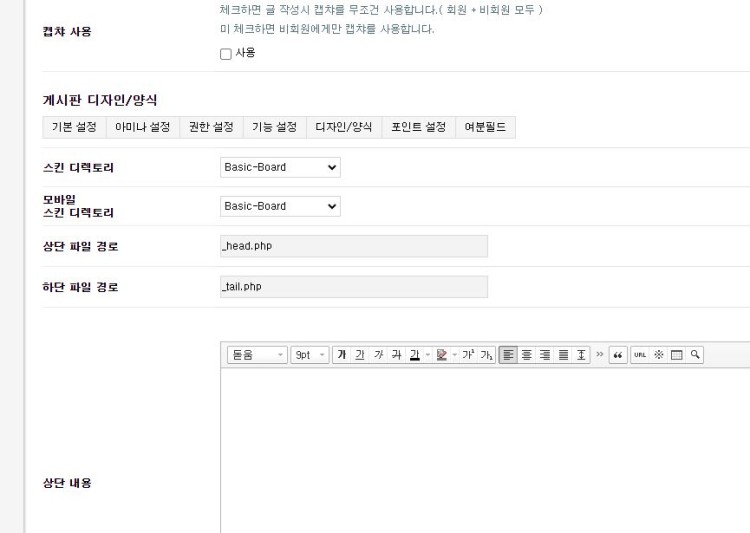The height and width of the screenshot is (533, 750).
Task: Align text to the right
Action: click(545, 355)
